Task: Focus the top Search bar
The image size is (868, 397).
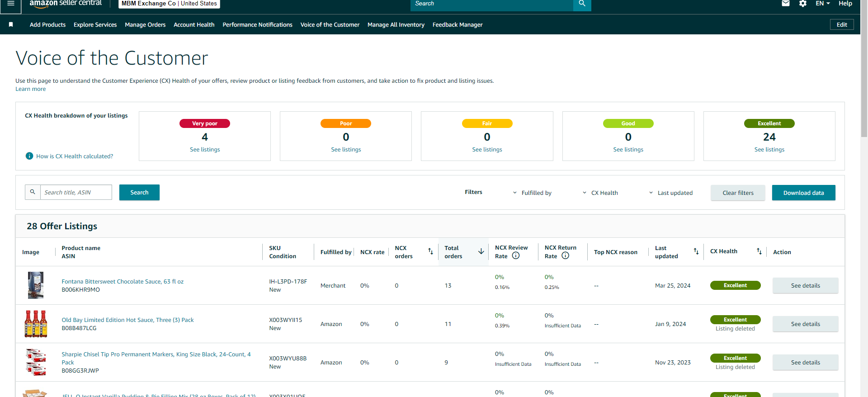Action: 492,4
